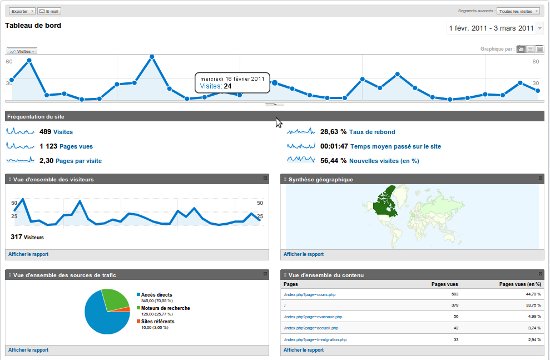This screenshot has height=360, width=550.
Task: Click the dark green Canada region on map
Action: pos(386,204)
